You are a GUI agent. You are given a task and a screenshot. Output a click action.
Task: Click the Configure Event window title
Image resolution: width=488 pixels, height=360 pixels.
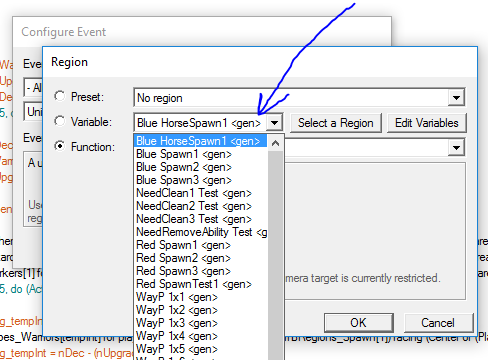click(64, 32)
